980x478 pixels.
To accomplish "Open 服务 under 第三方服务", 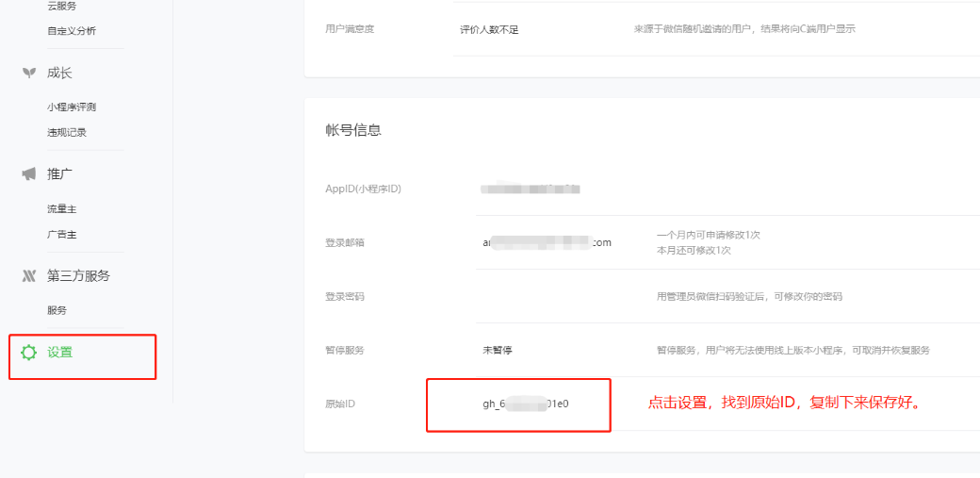I will point(57,310).
